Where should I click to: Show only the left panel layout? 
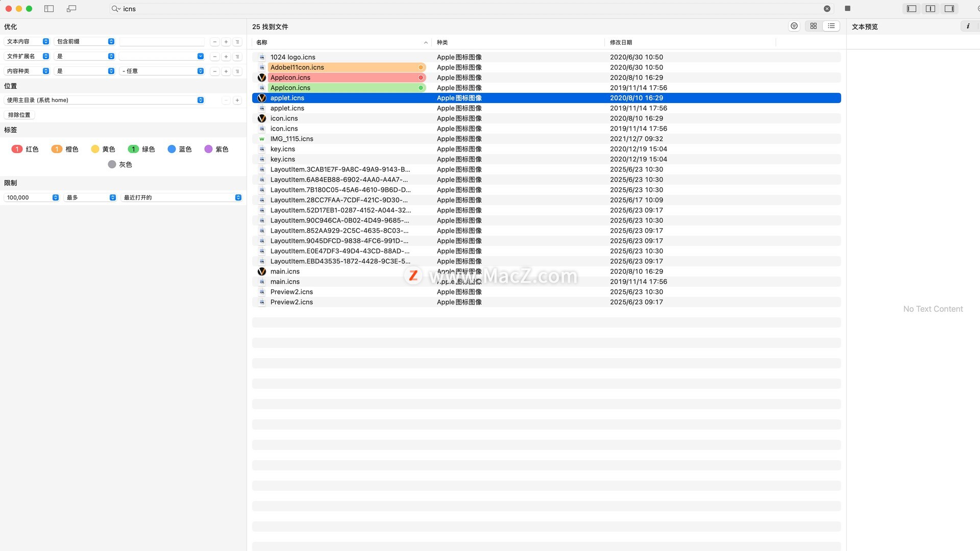[x=912, y=9]
